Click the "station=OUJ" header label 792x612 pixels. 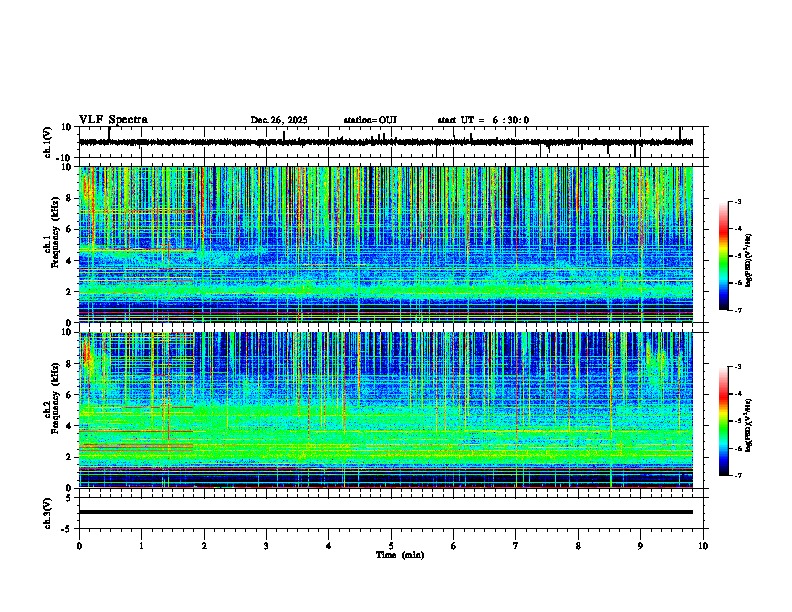click(x=370, y=120)
